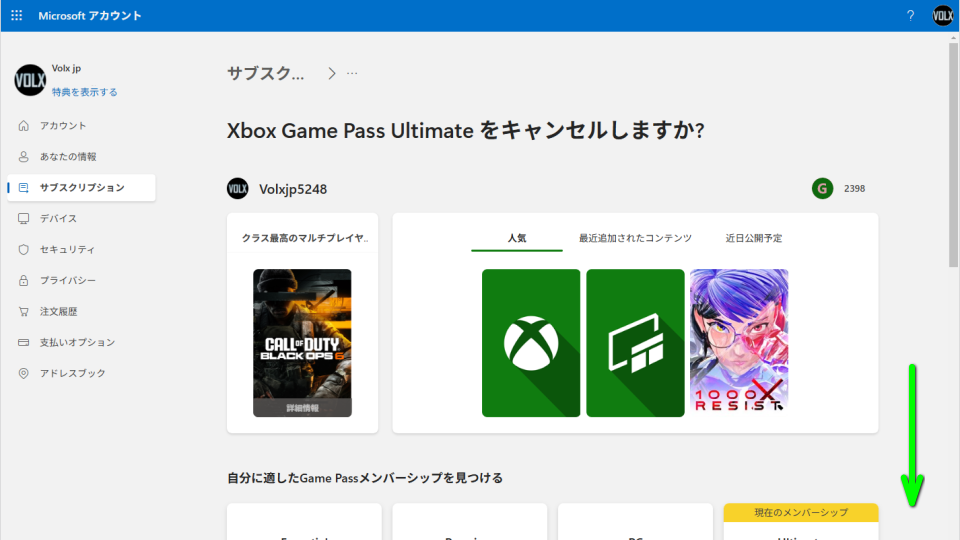Open デバイス page from sidebar
Viewport: 960px width, 540px height.
(58, 219)
